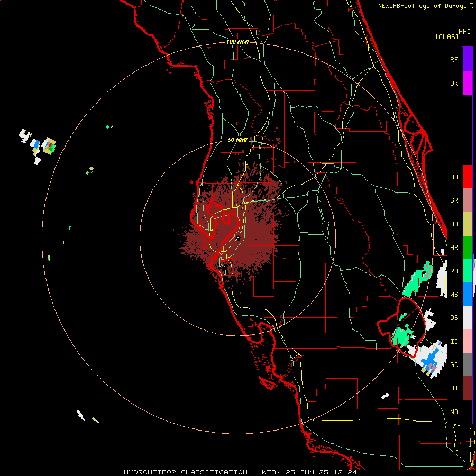Viewport: 476px width, 476px height.
Task: Click the UK legend label
Action: (x=454, y=83)
